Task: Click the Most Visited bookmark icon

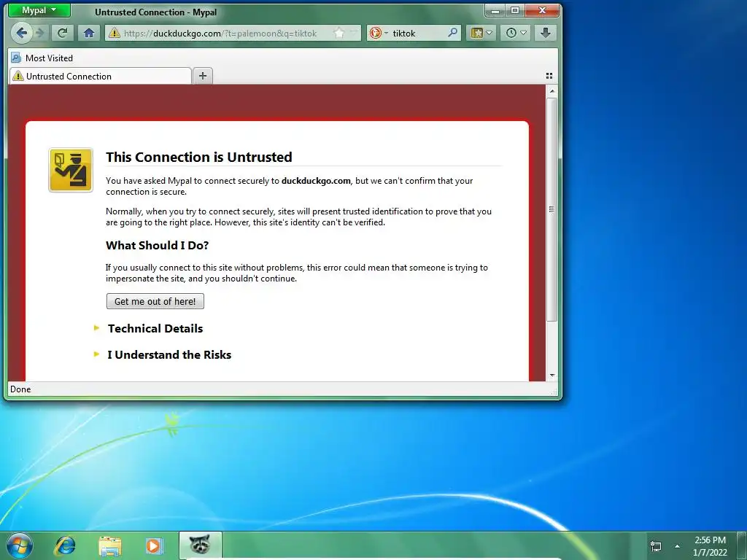Action: pos(16,58)
